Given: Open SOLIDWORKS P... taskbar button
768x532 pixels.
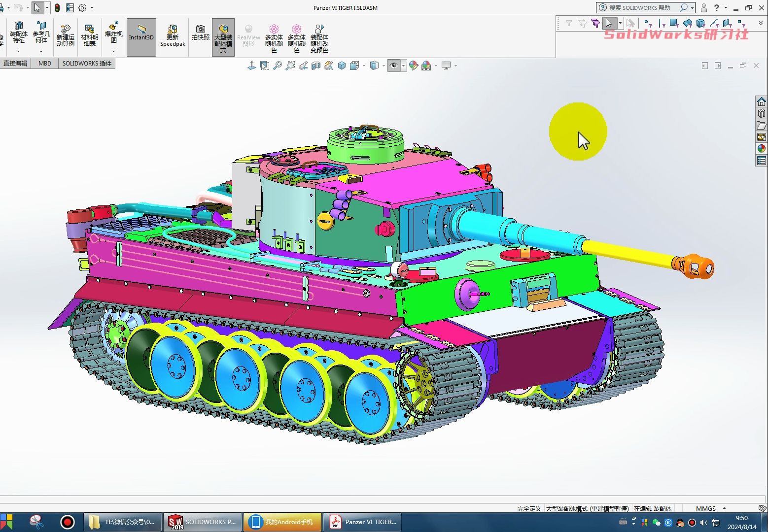Looking at the screenshot, I should tap(202, 522).
